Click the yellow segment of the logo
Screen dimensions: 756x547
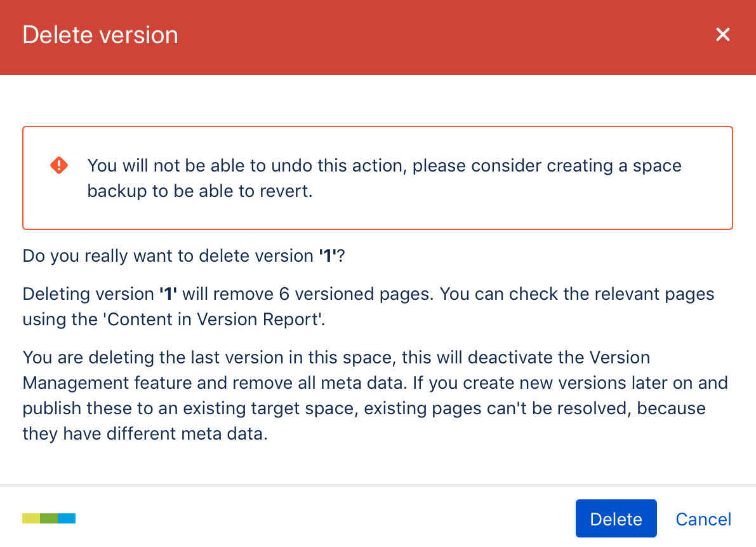[31, 518]
